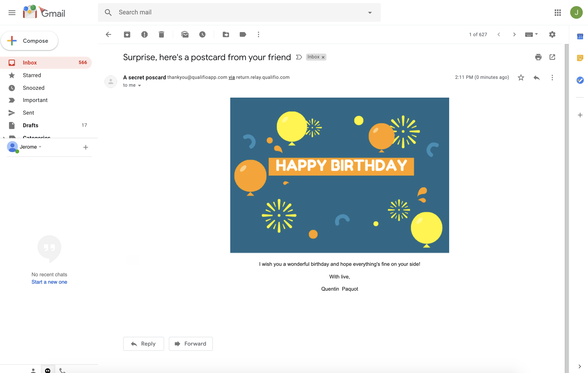Go to the older email arrow
Image resolution: width=588 pixels, height=373 pixels.
click(514, 34)
